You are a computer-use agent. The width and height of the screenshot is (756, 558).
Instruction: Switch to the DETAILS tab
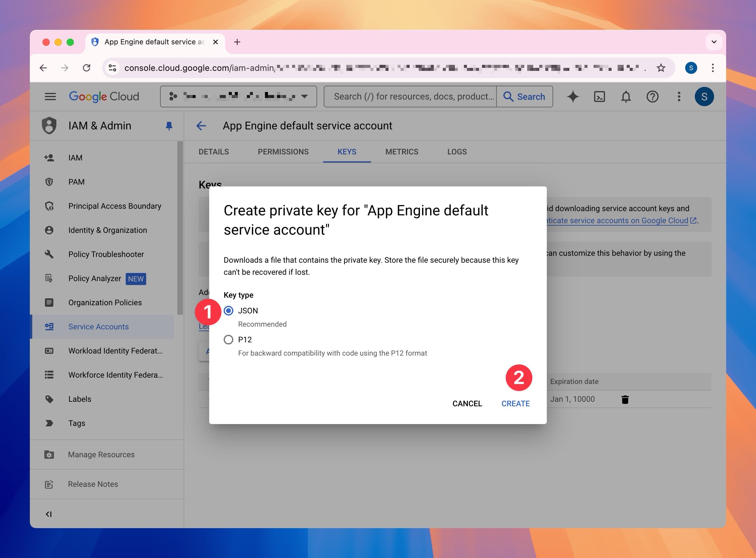214,152
